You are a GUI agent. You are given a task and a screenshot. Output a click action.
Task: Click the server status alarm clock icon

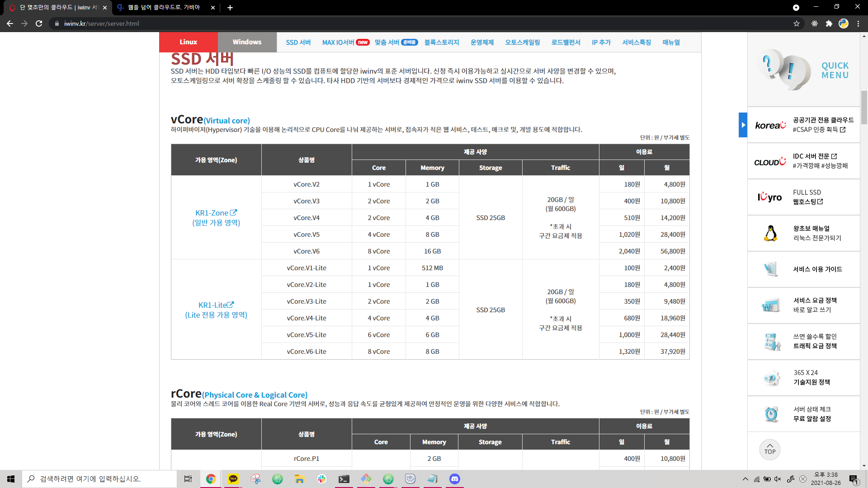click(x=771, y=414)
